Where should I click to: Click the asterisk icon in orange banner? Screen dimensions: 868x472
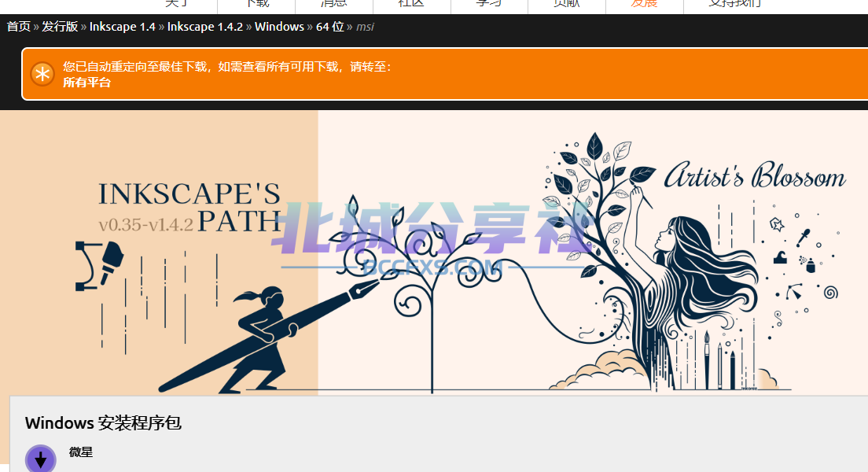42,74
